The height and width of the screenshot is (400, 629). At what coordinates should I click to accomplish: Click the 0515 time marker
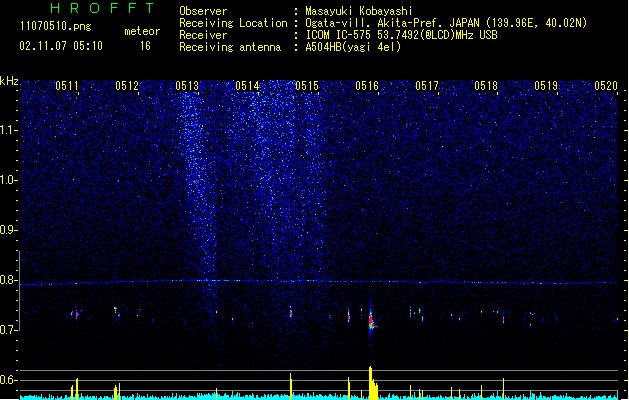(307, 86)
